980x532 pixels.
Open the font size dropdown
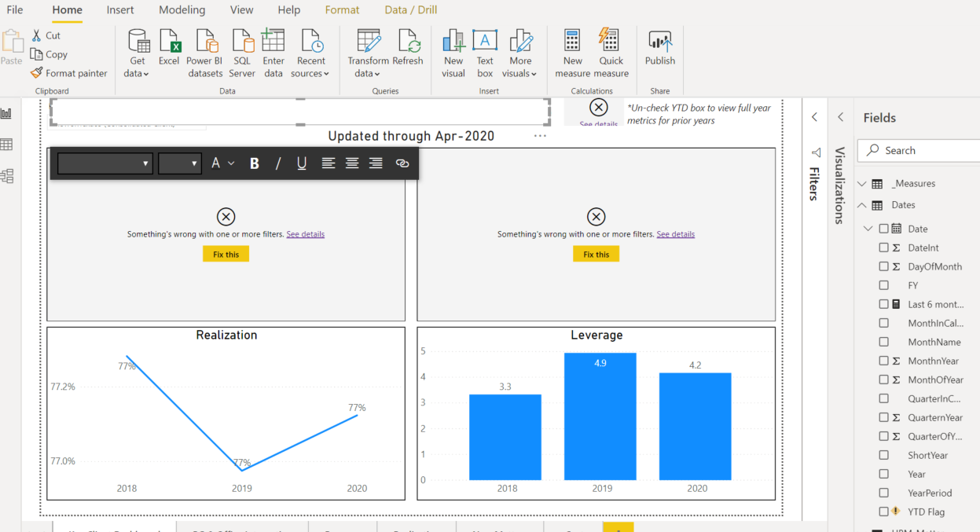pos(180,163)
